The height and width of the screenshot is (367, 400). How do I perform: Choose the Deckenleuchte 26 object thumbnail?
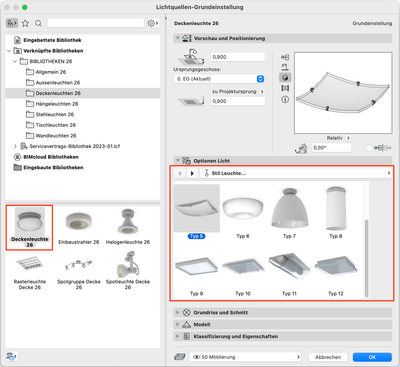coord(30,228)
